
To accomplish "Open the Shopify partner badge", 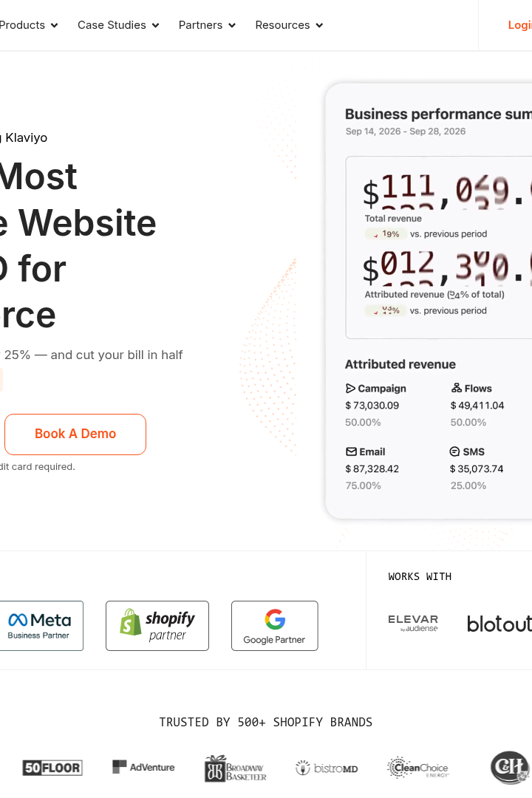I will pos(157,626).
